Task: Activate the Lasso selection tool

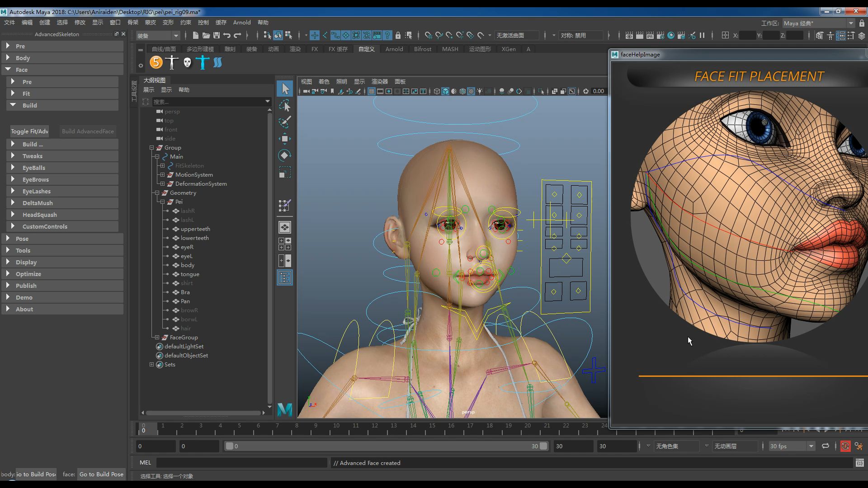Action: click(285, 106)
